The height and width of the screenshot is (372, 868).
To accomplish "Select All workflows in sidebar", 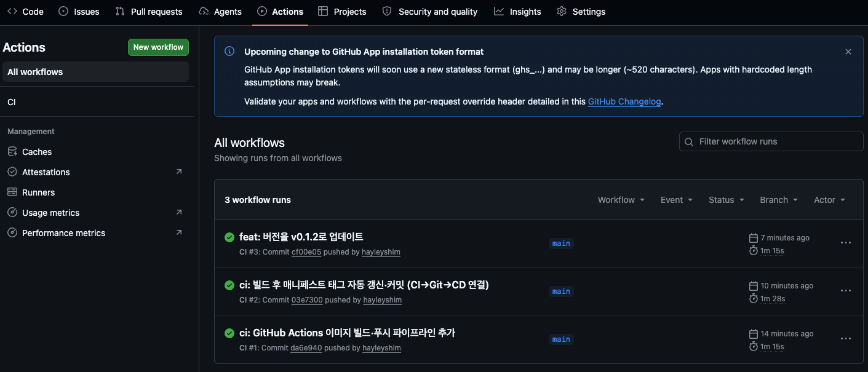I will [95, 72].
